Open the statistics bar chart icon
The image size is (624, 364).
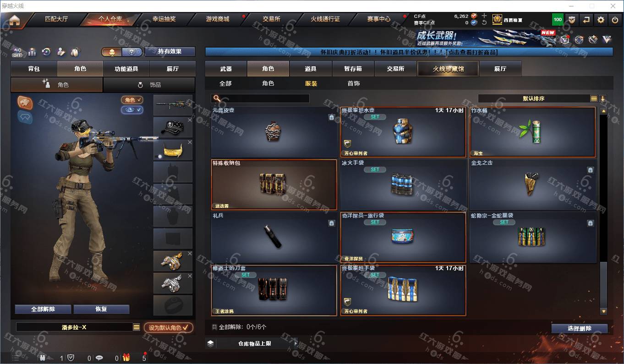32,52
